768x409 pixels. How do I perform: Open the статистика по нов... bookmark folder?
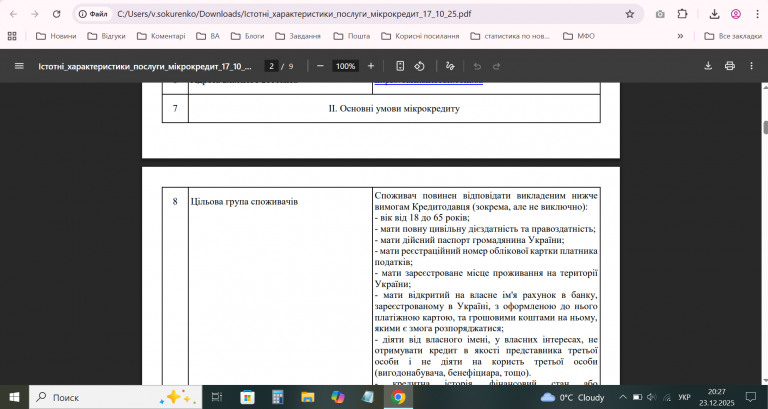(510, 36)
